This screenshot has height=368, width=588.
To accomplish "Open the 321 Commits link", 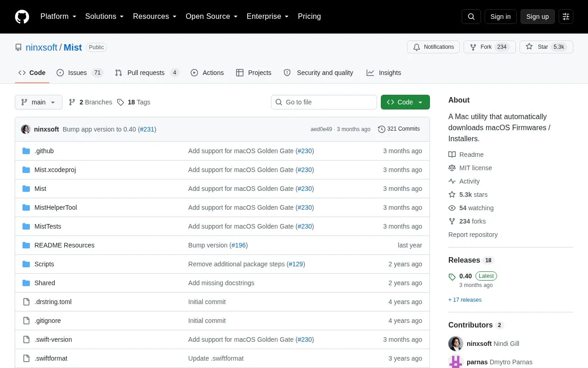I will [x=399, y=129].
